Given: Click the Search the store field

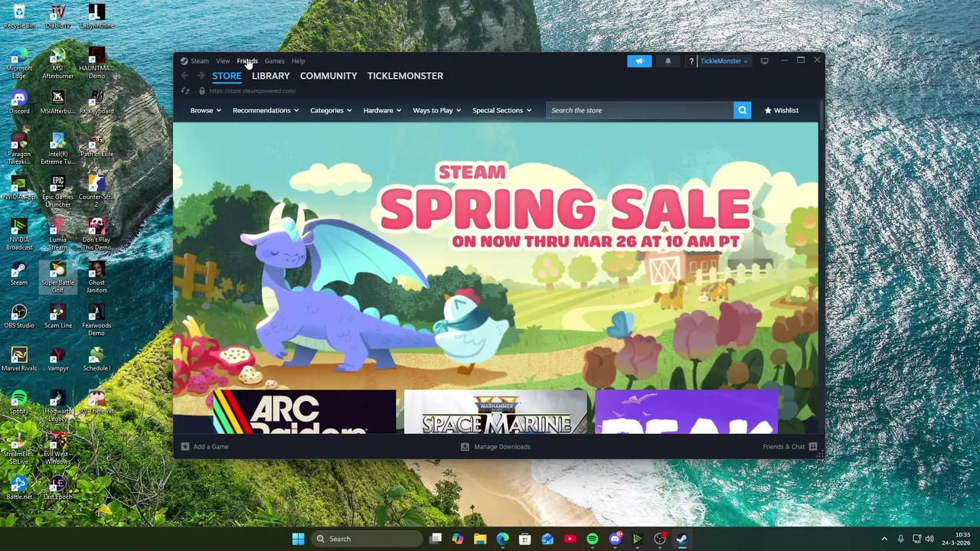Looking at the screenshot, I should pos(639,110).
